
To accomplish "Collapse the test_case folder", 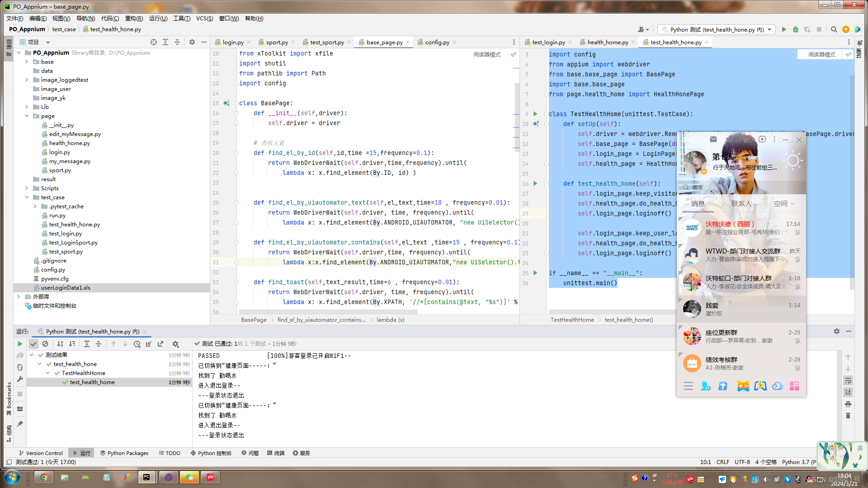I will point(27,197).
